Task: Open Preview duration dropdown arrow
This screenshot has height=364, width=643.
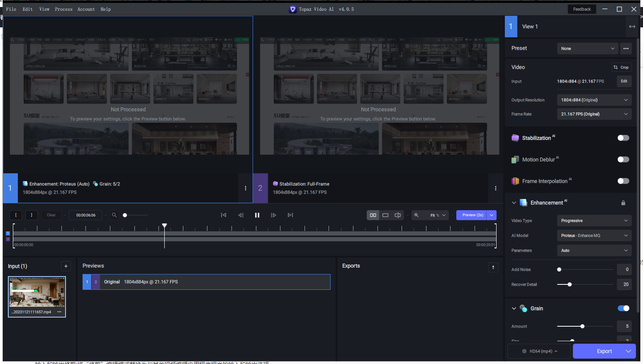Action: click(492, 215)
